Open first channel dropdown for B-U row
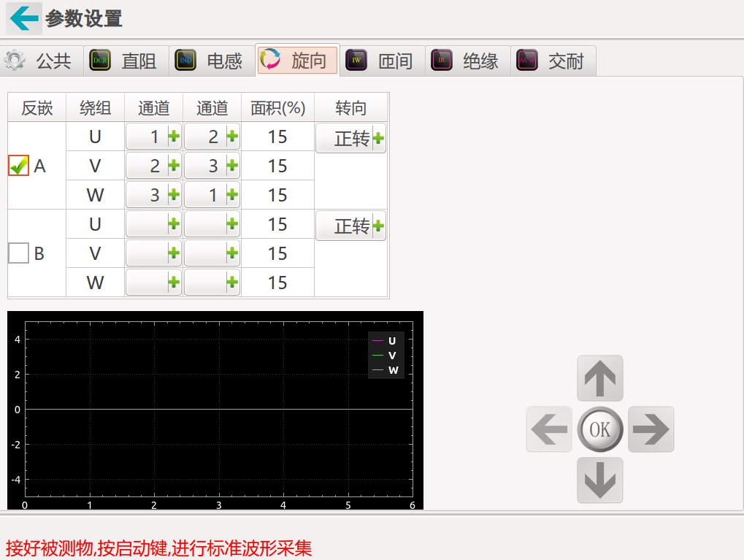Image resolution: width=744 pixels, height=560 pixels. point(154,224)
